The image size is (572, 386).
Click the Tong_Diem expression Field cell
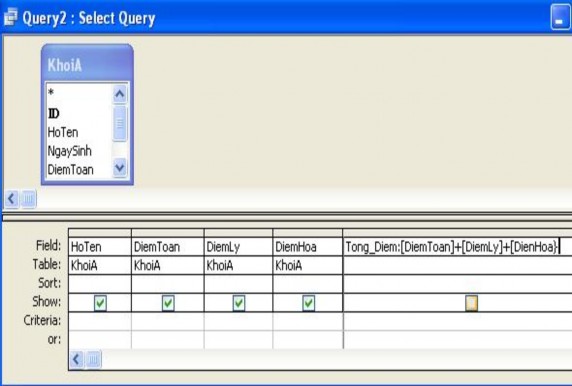point(457,247)
